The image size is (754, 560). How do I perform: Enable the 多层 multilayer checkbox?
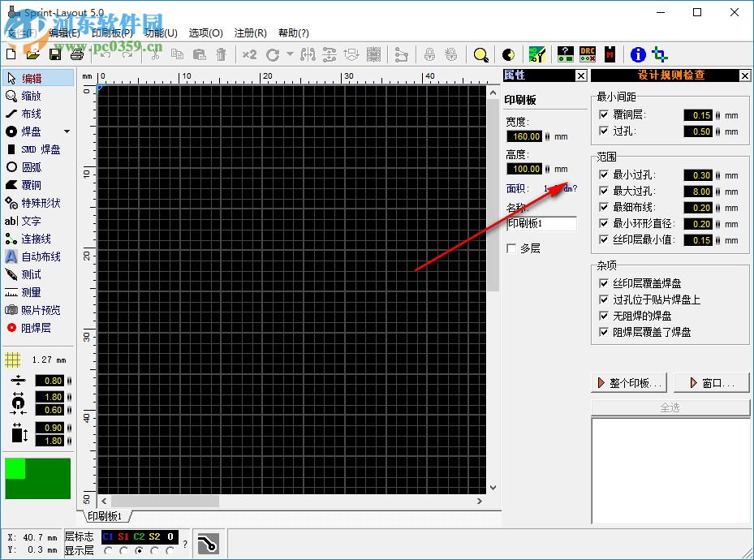click(x=512, y=248)
